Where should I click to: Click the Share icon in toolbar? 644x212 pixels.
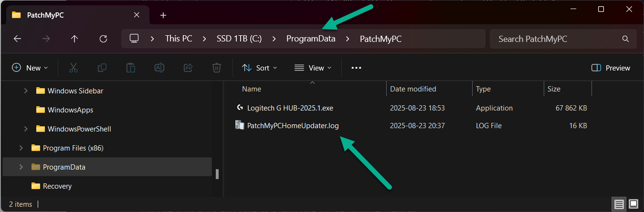click(x=188, y=68)
